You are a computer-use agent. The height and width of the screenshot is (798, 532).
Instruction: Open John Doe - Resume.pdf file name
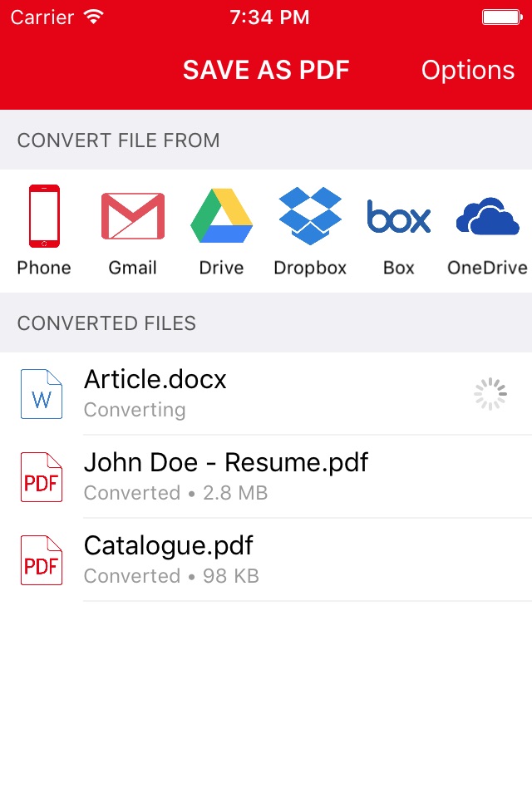(x=226, y=463)
